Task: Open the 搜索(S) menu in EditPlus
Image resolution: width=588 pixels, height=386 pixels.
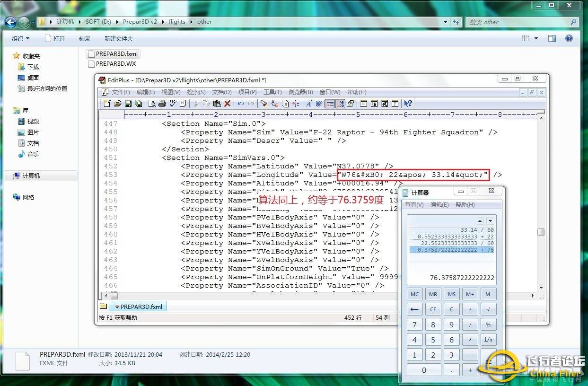Action: point(196,92)
